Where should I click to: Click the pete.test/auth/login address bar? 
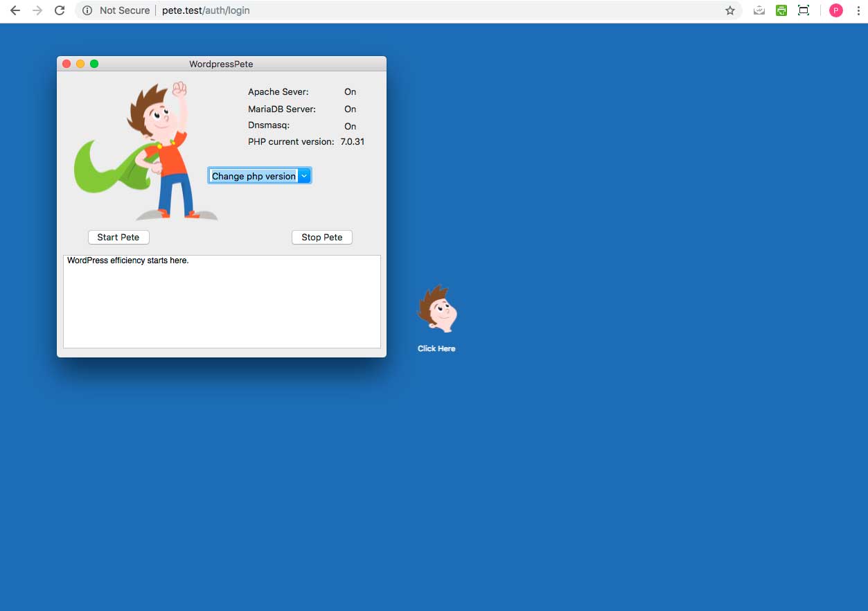click(x=409, y=10)
